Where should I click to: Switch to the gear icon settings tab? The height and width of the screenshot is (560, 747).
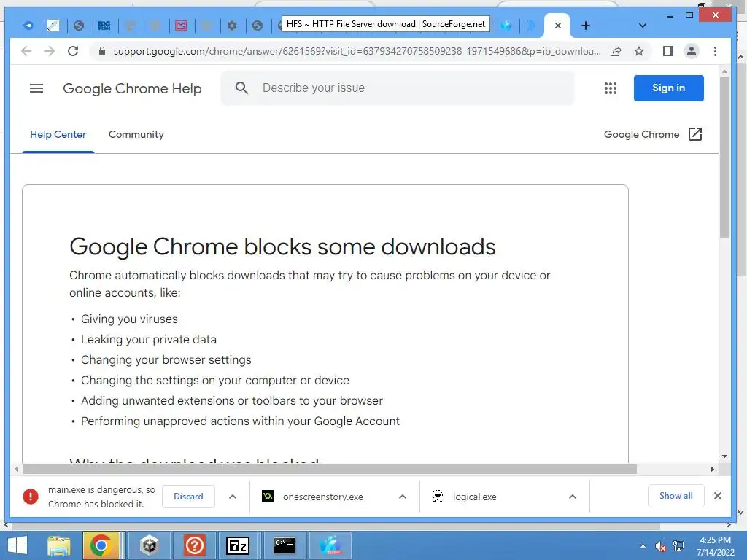[232, 26]
